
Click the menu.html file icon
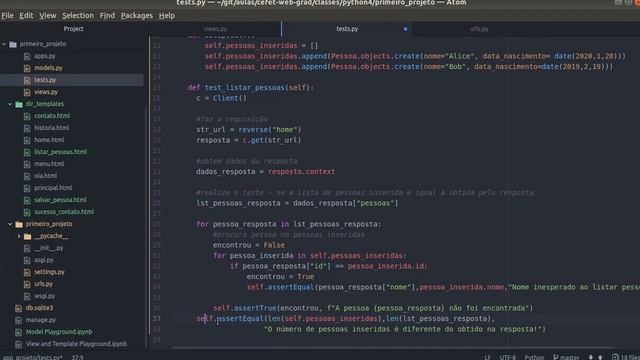pyautogui.click(x=27, y=164)
